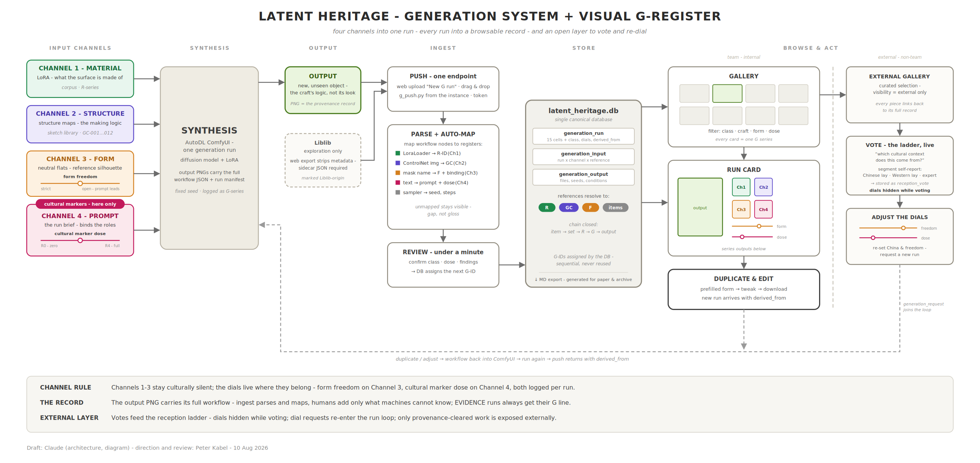980x463 pixels.
Task: Click the 'cultural markers - here only' badge
Action: (80, 204)
